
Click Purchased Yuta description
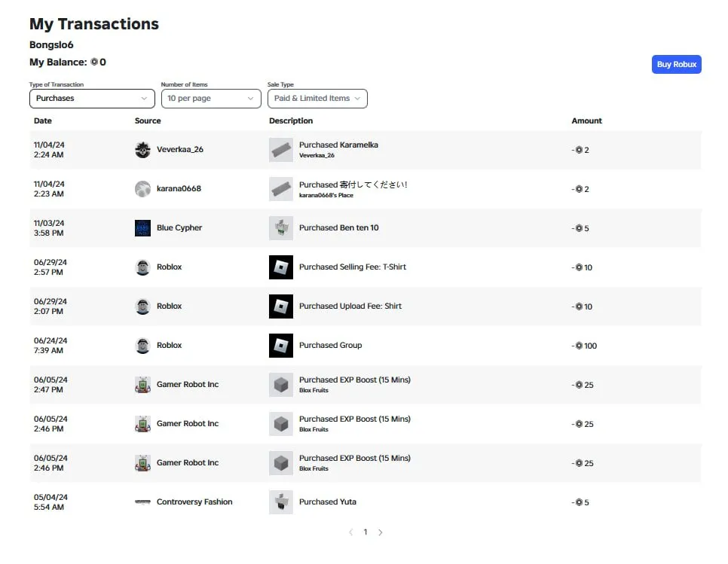328,502
